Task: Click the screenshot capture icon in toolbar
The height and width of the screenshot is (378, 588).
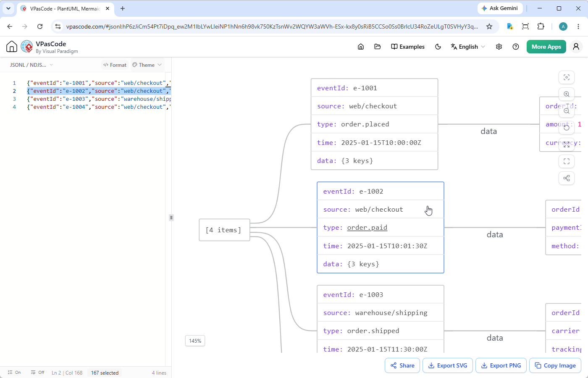Action: point(525,26)
